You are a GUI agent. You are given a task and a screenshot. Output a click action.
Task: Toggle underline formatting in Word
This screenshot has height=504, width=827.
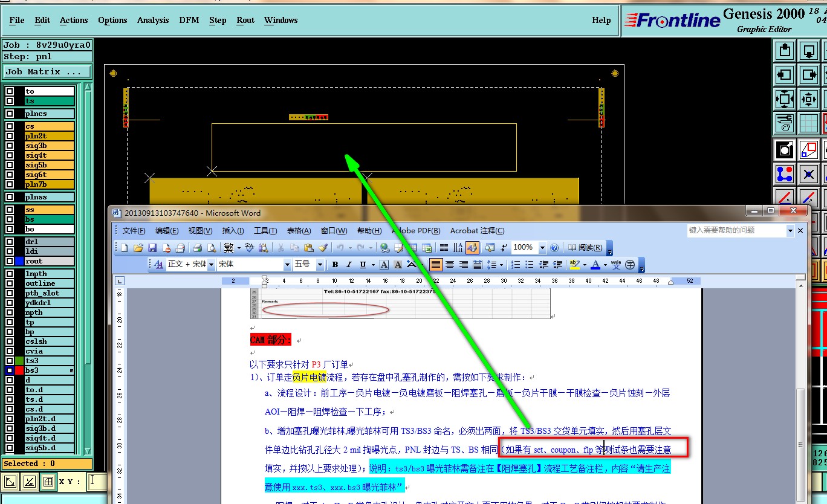[x=363, y=265]
